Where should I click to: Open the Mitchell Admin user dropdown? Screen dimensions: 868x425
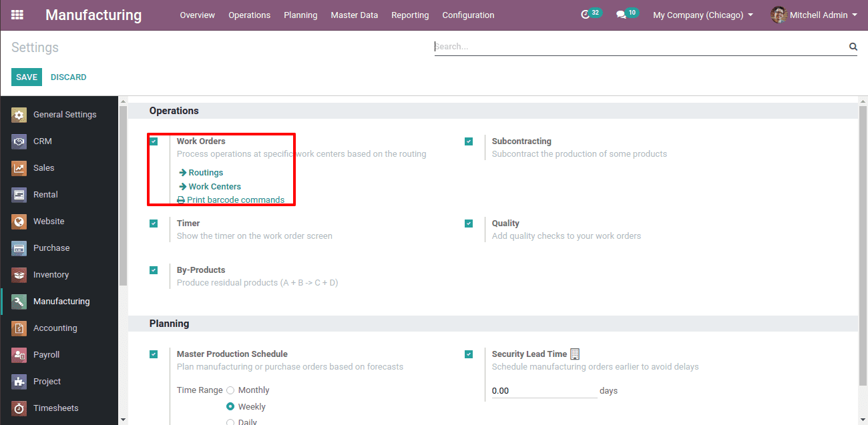823,15
